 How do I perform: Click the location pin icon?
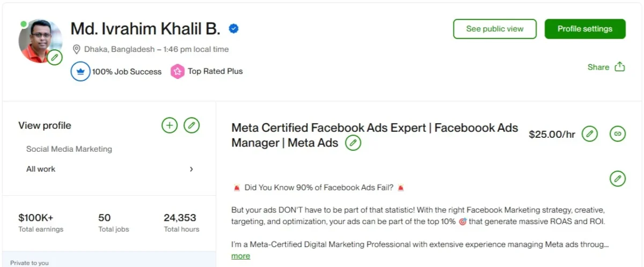coord(77,49)
